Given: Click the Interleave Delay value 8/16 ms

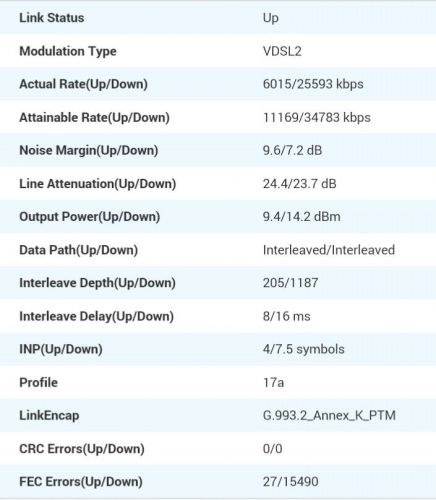Looking at the screenshot, I should tap(286, 316).
